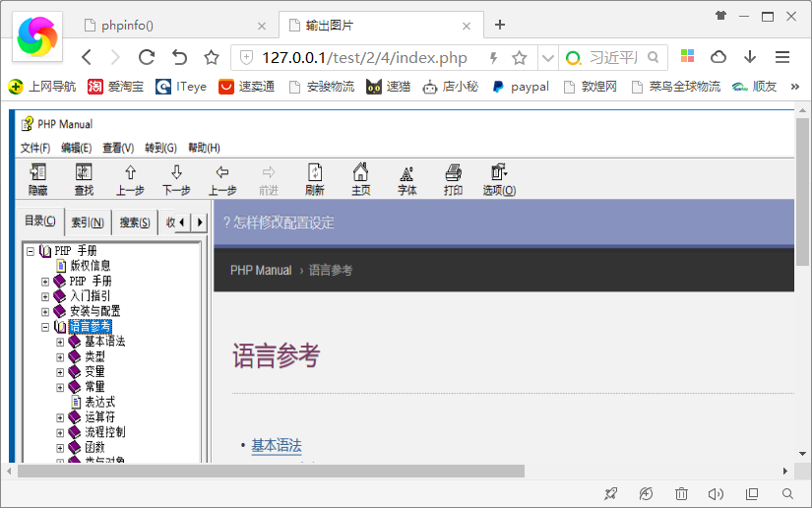Switch to the 搜索(S) tab
This screenshot has height=508, width=812.
pyautogui.click(x=135, y=222)
